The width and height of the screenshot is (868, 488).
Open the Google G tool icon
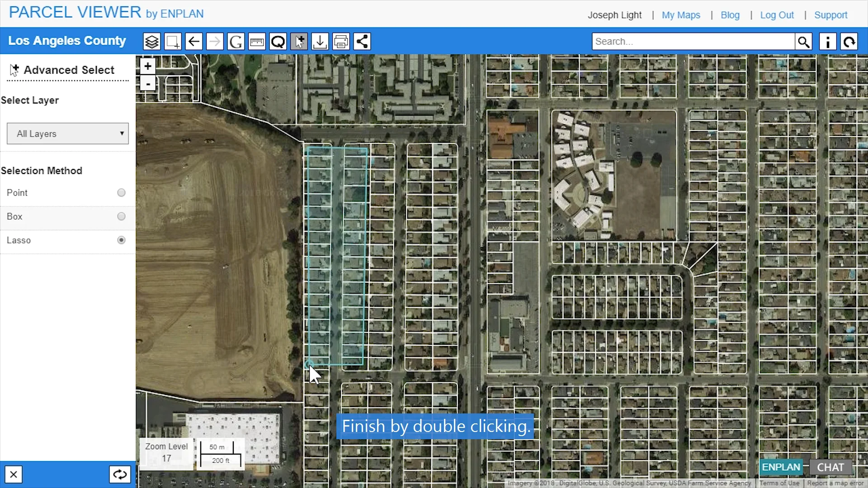(236, 42)
